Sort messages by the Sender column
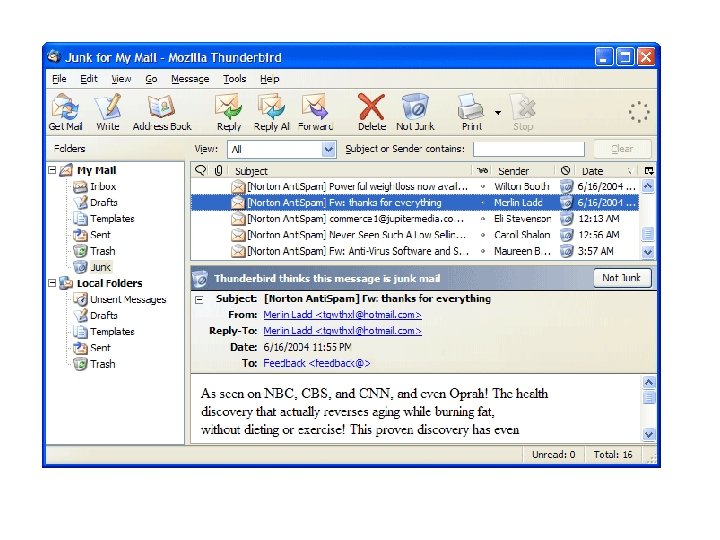Viewport: 720px width, 540px height. pos(523,171)
